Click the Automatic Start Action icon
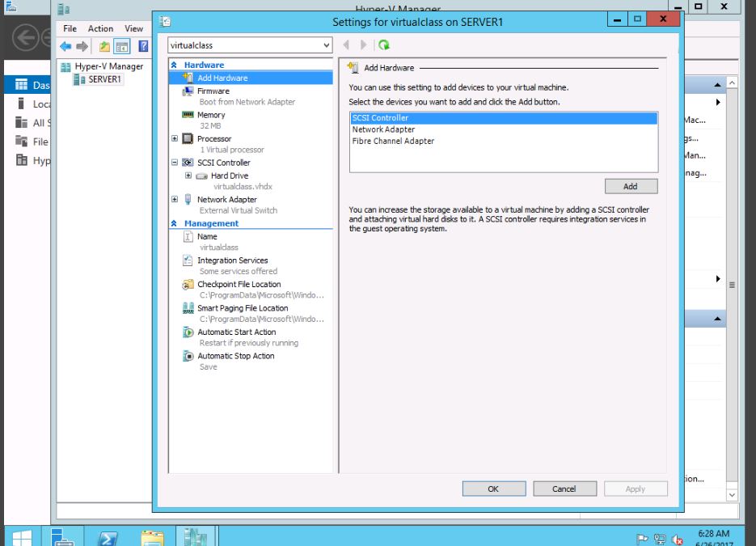 tap(188, 332)
